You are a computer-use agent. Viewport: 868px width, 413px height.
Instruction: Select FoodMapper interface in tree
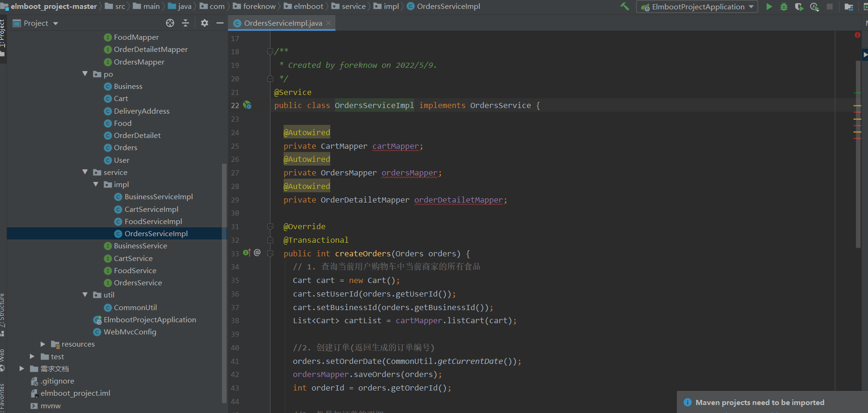(x=131, y=37)
